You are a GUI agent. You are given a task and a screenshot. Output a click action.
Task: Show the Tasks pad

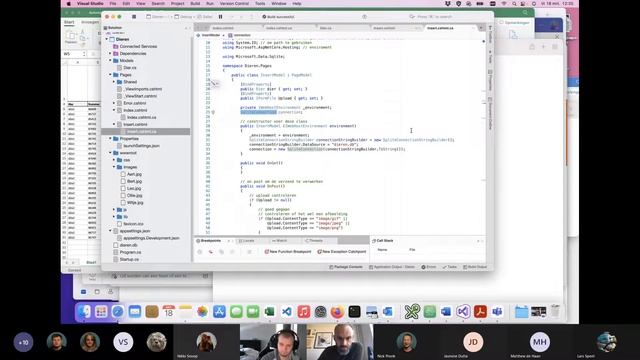click(x=449, y=267)
